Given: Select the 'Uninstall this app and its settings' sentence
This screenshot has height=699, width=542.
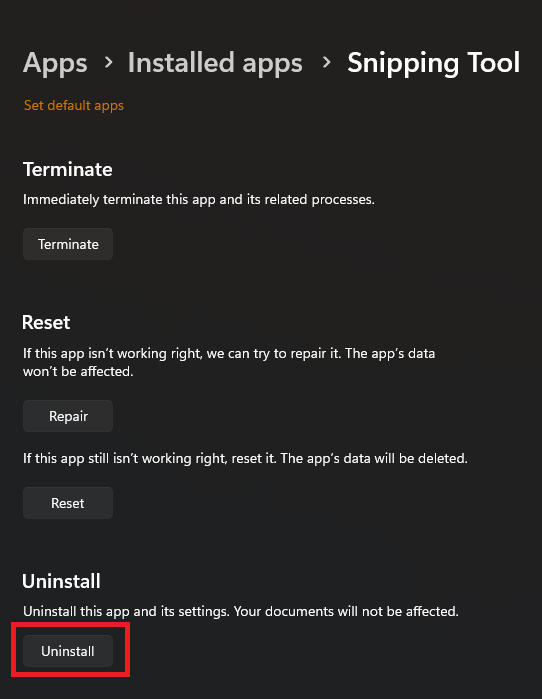Looking at the screenshot, I should pyautogui.click(x=126, y=611).
